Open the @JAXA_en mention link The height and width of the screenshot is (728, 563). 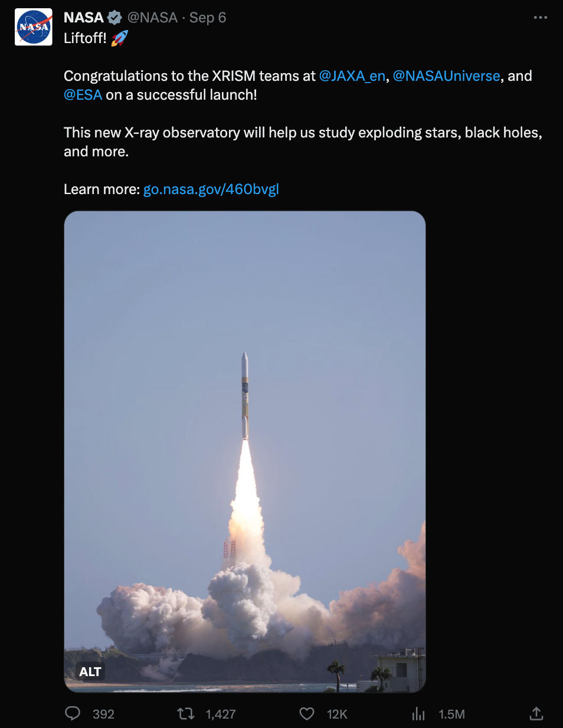pyautogui.click(x=352, y=76)
